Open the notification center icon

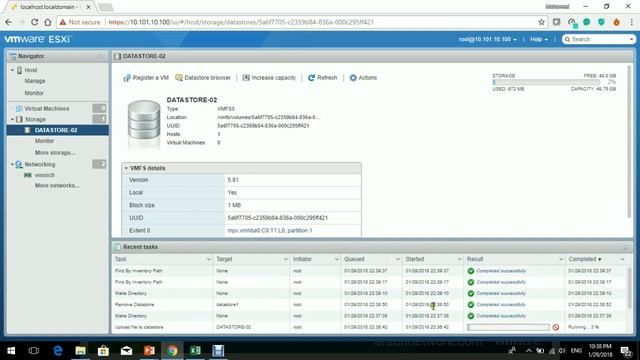pos(626,351)
